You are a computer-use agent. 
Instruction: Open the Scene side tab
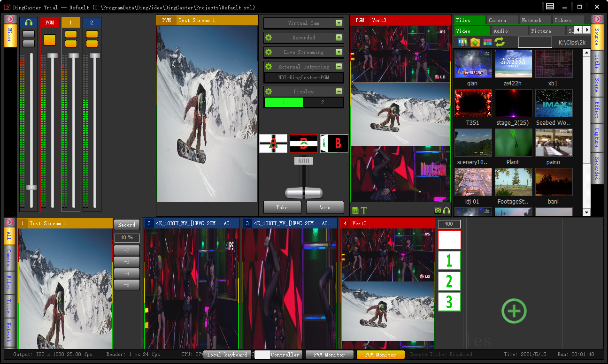click(x=597, y=86)
